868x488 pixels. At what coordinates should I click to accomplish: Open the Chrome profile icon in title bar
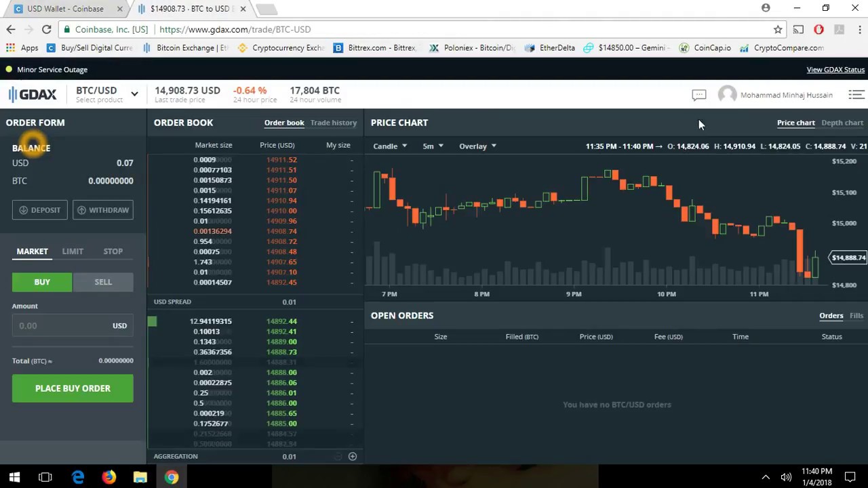tap(766, 8)
